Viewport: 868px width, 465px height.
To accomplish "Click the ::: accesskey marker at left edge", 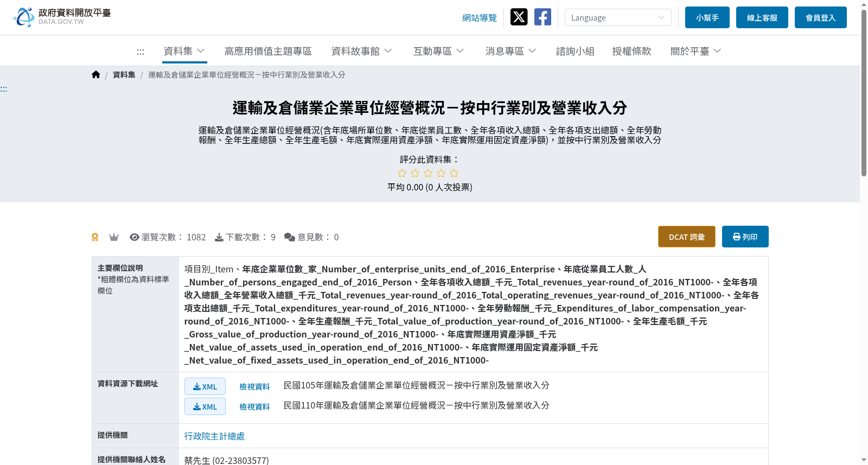I will pos(4,89).
